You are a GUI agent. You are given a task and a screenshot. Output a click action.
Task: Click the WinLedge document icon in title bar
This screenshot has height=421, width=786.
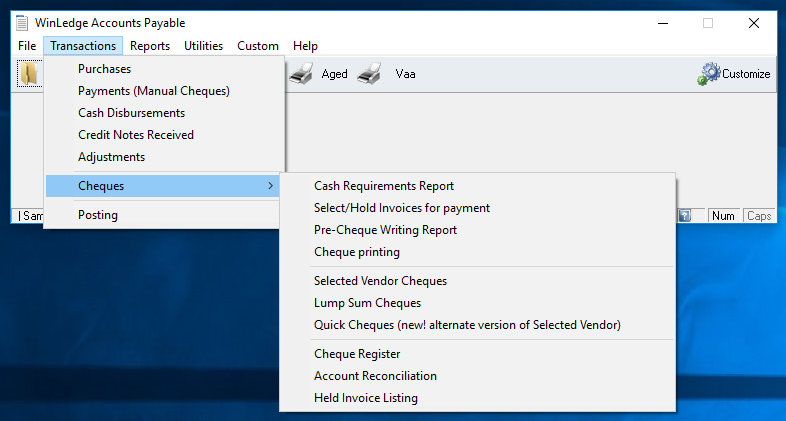pos(22,23)
